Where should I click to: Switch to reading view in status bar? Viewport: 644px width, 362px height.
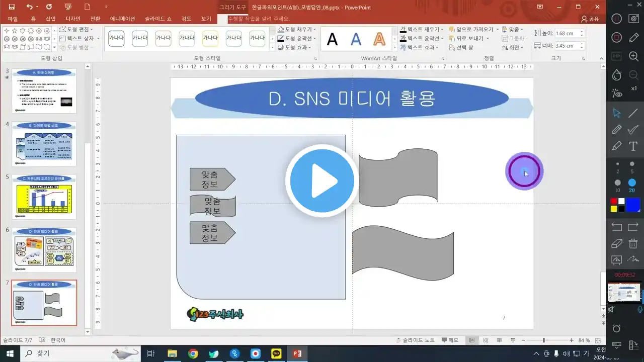click(498, 340)
